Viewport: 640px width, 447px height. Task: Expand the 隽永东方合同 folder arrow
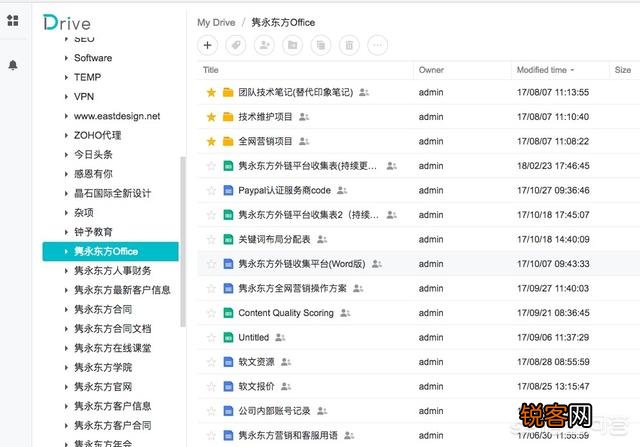click(x=66, y=309)
